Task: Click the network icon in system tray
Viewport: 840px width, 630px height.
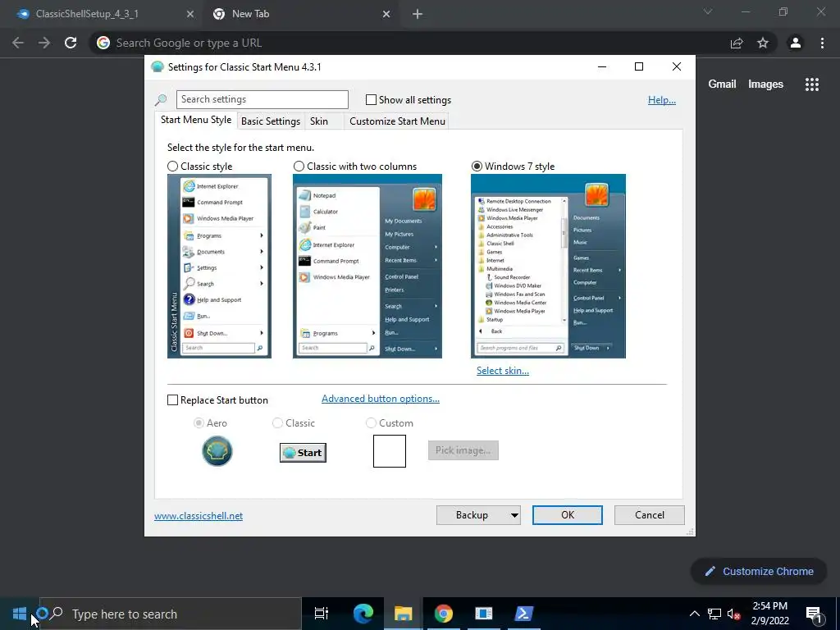Action: point(714,614)
